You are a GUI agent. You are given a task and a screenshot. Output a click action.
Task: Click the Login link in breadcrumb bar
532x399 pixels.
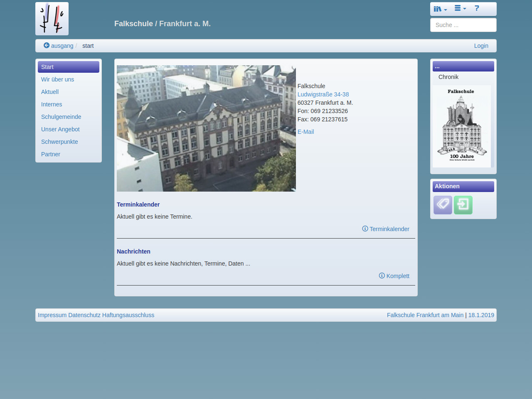pyautogui.click(x=481, y=46)
